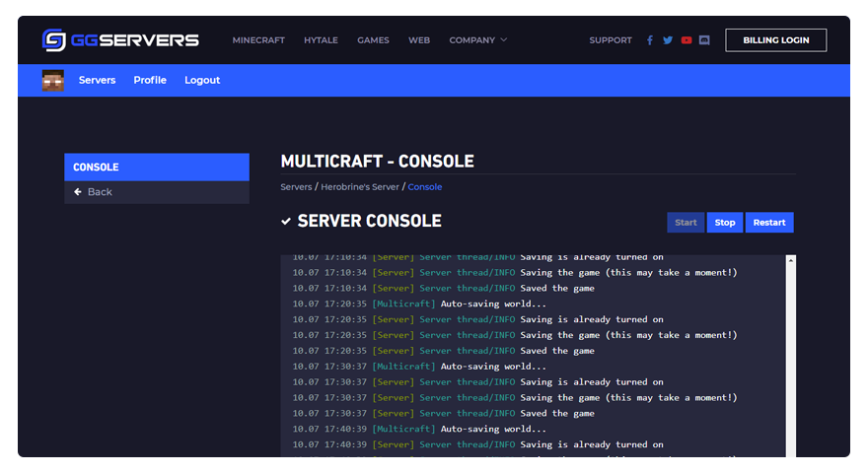Click 17:40:39 Saving is already turned on
The height and width of the screenshot is (473, 868).
[x=477, y=444]
